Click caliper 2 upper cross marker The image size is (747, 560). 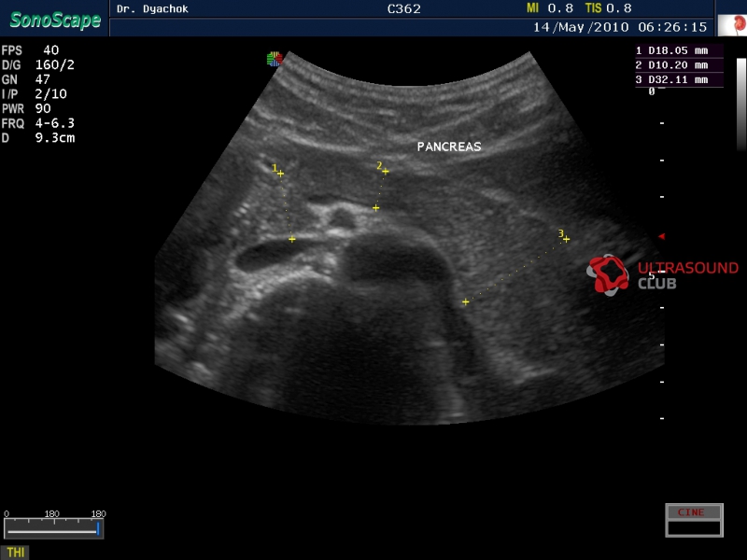pos(386,172)
